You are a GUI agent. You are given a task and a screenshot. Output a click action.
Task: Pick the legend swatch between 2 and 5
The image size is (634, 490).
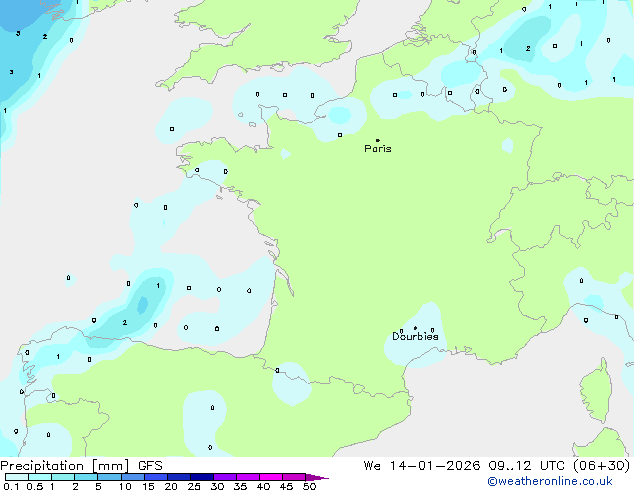(86, 477)
